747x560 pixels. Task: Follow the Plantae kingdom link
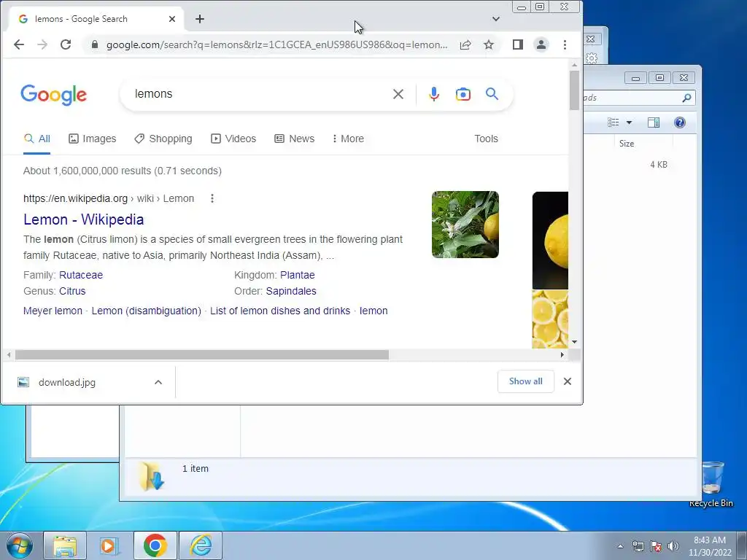click(x=298, y=275)
